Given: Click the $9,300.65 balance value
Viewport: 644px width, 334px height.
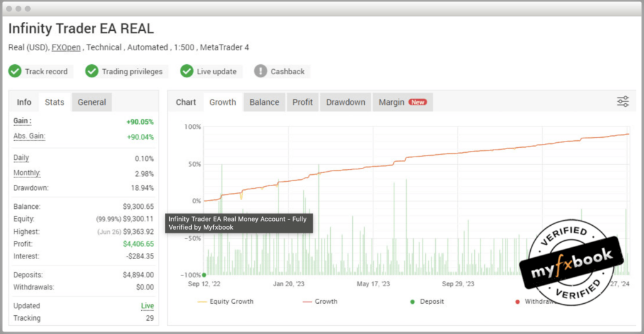Looking at the screenshot, I should click(138, 207).
